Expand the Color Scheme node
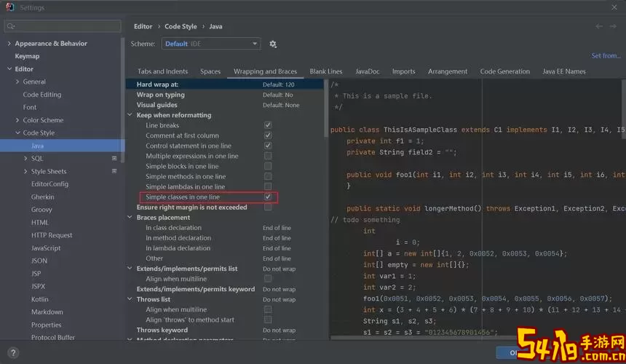The image size is (626, 364). point(17,119)
